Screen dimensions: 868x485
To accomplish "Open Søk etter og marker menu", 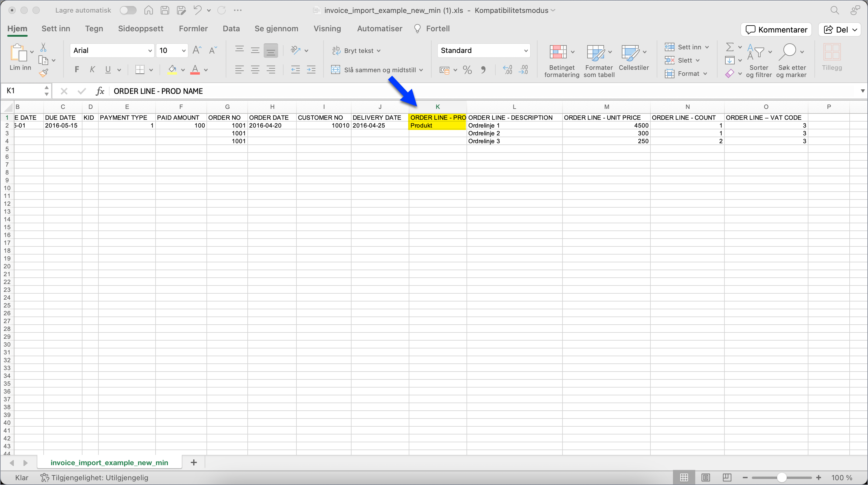I will point(791,61).
